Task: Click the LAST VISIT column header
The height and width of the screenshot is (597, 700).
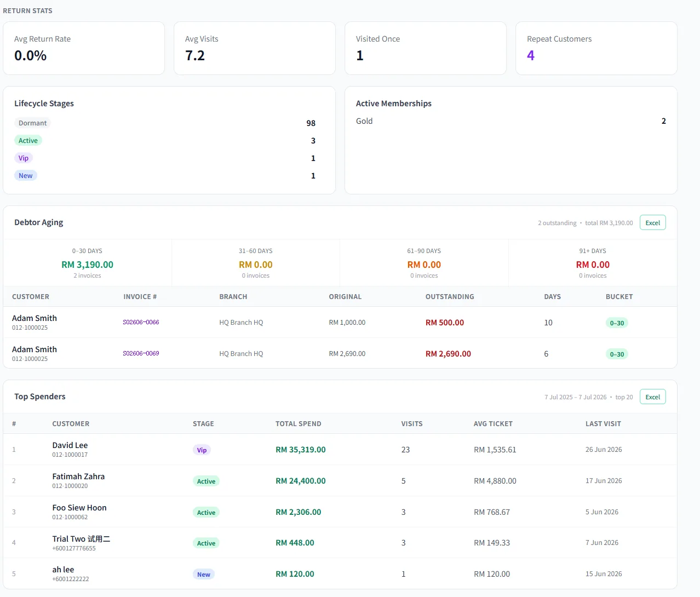Action: click(x=603, y=424)
